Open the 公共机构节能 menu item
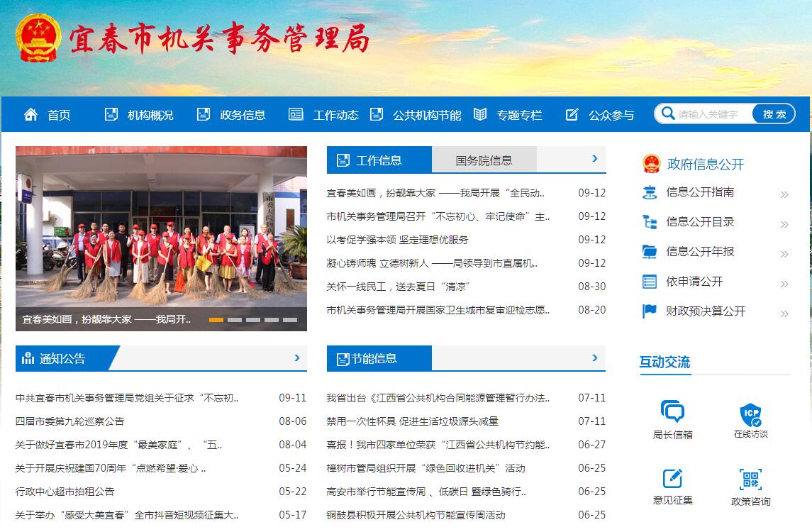 427,115
